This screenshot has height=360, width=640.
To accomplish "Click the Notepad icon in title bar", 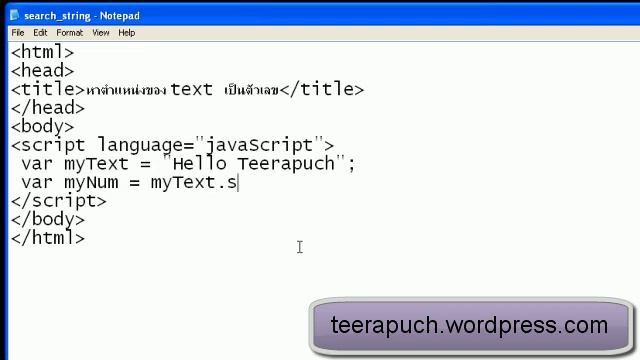I will [15, 16].
